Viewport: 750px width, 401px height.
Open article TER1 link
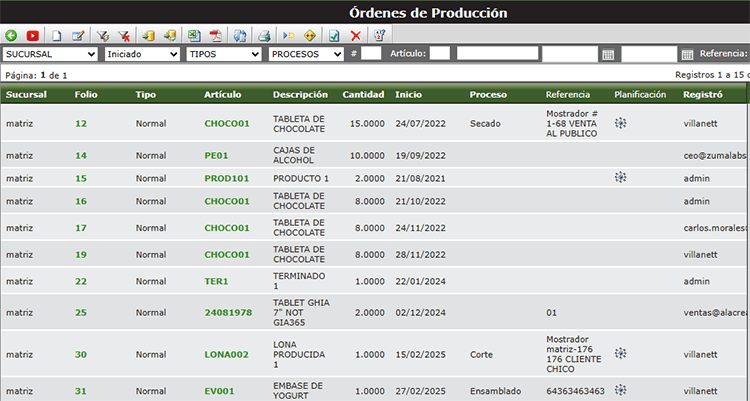[216, 281]
